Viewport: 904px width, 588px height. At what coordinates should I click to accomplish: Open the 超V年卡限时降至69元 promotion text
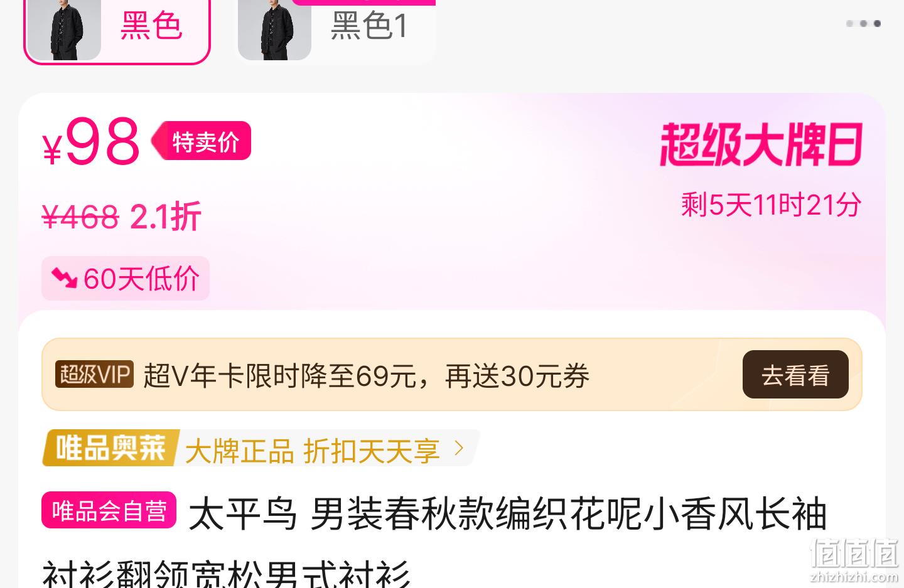click(x=367, y=376)
